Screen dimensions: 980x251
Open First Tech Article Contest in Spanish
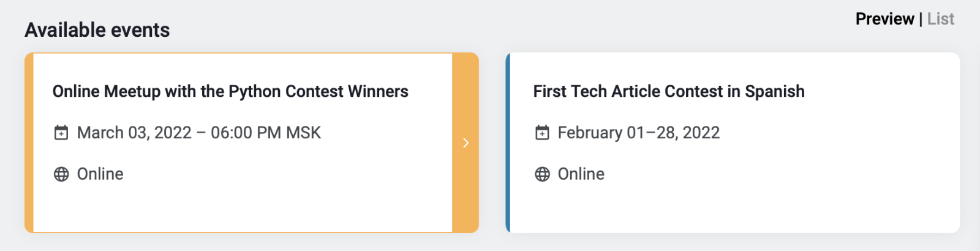tap(669, 91)
